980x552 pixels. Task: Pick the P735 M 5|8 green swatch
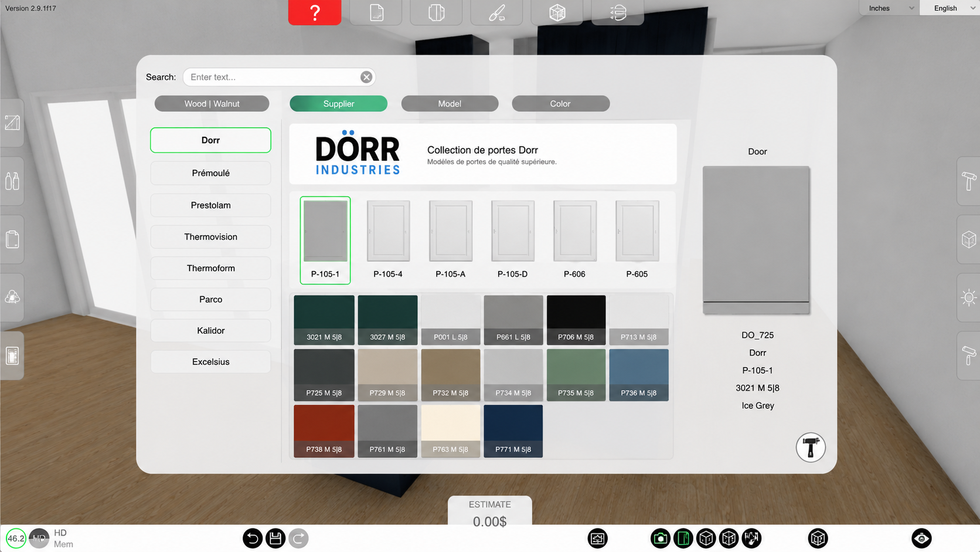coord(576,375)
